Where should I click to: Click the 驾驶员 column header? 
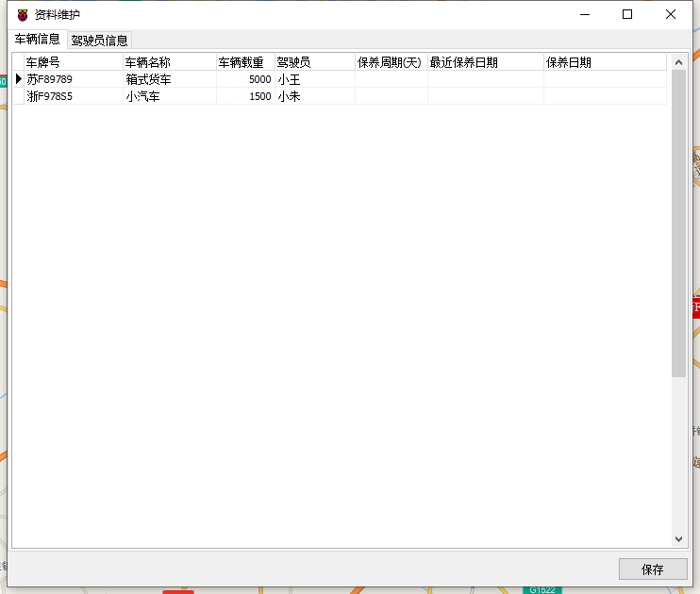pyautogui.click(x=315, y=62)
